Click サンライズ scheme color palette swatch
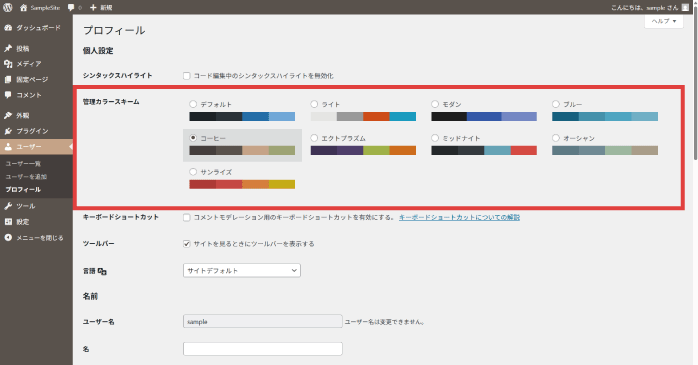Image resolution: width=698 pixels, height=365 pixels. (x=242, y=184)
